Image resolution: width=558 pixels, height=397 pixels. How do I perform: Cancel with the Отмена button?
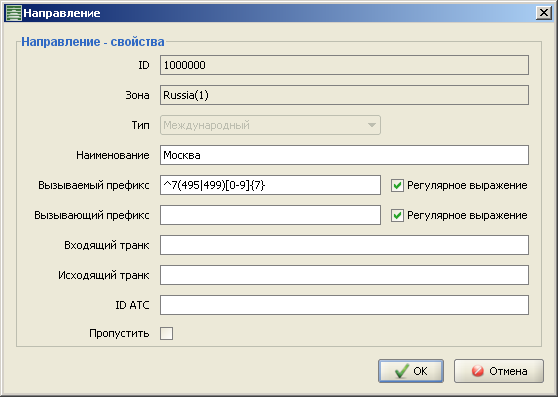(x=499, y=371)
